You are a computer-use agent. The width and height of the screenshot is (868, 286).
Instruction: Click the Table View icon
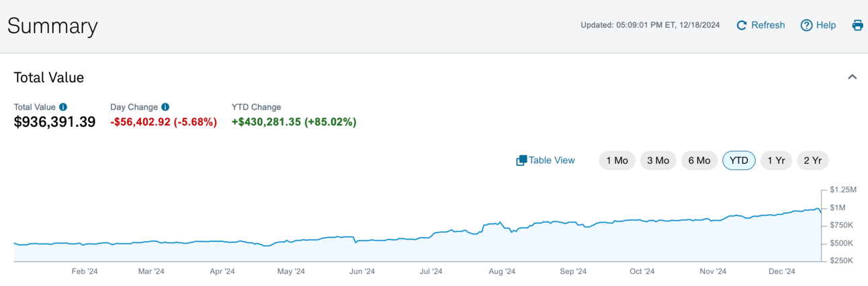tap(521, 160)
